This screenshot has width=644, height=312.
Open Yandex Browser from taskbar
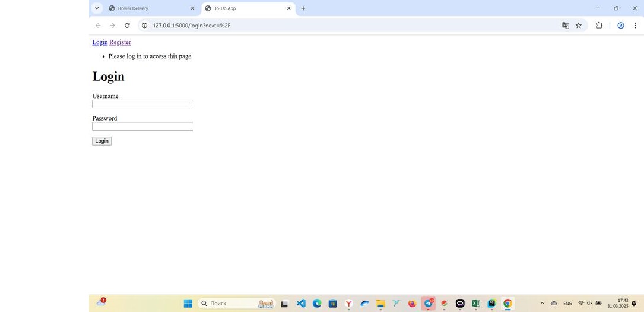pyautogui.click(x=348, y=304)
